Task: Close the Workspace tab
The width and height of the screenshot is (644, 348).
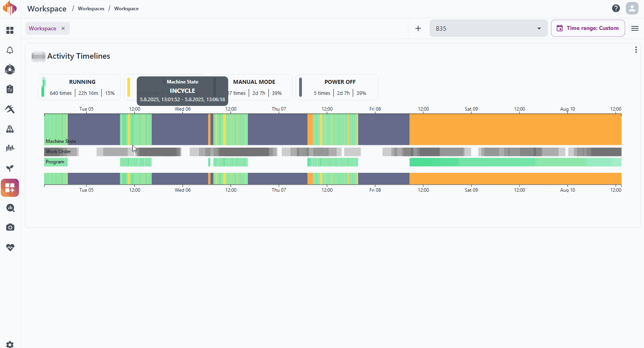Action: (63, 28)
